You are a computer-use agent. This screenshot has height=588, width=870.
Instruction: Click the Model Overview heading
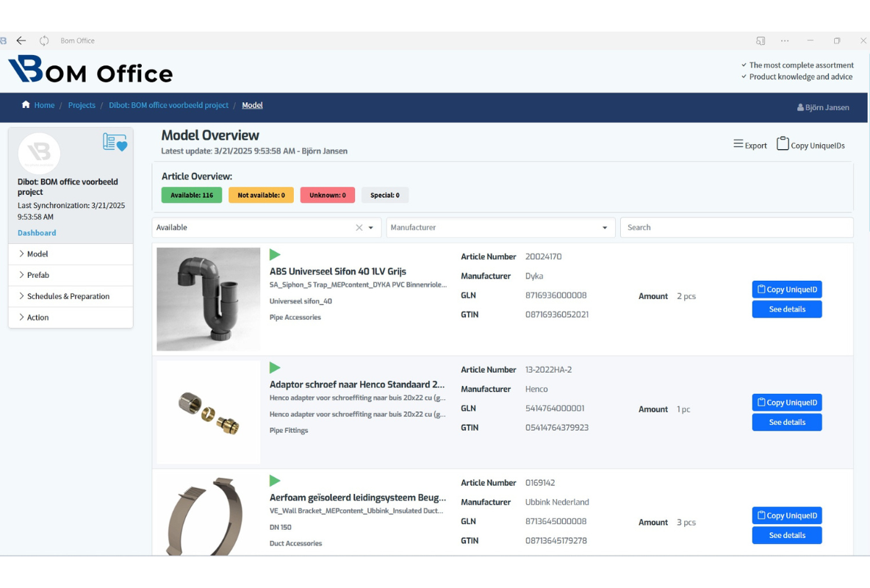coord(210,135)
